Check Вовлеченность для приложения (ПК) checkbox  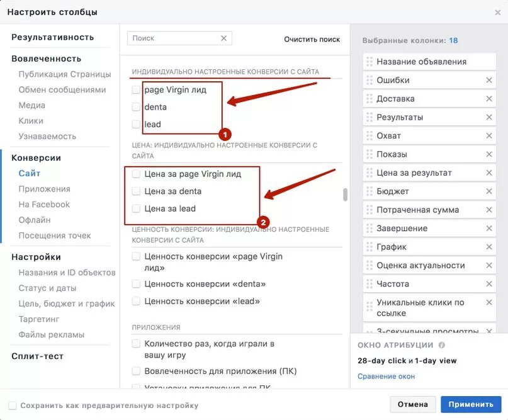pyautogui.click(x=136, y=371)
